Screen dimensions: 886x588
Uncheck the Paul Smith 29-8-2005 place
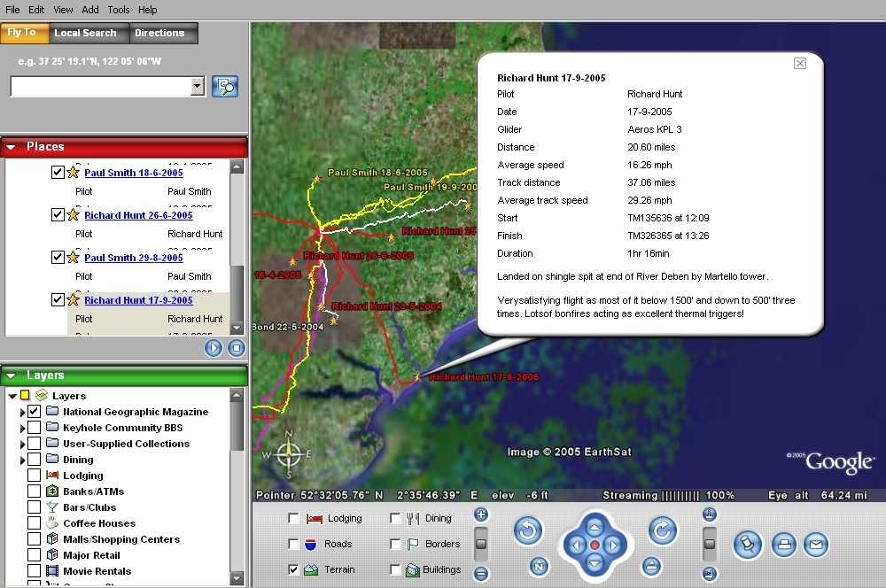tap(58, 258)
